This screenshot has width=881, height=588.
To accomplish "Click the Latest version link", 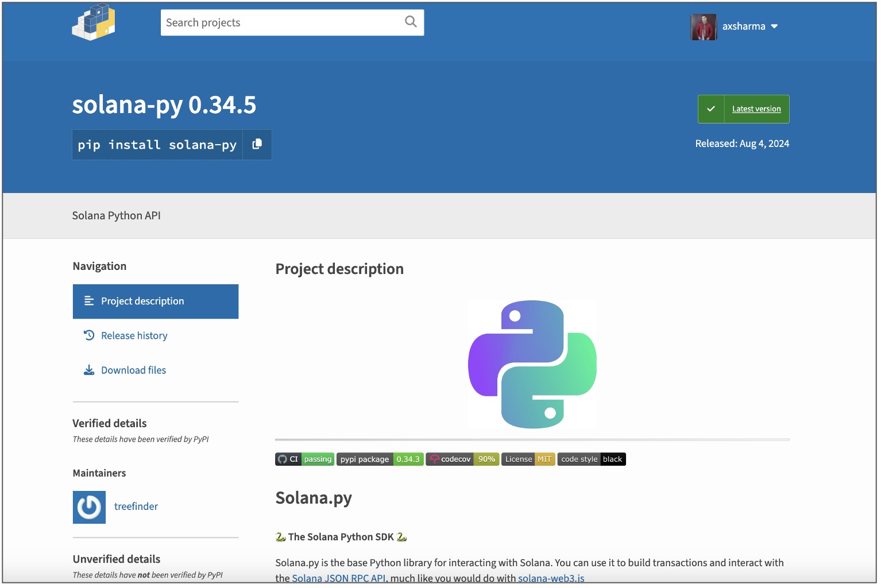I will 756,109.
